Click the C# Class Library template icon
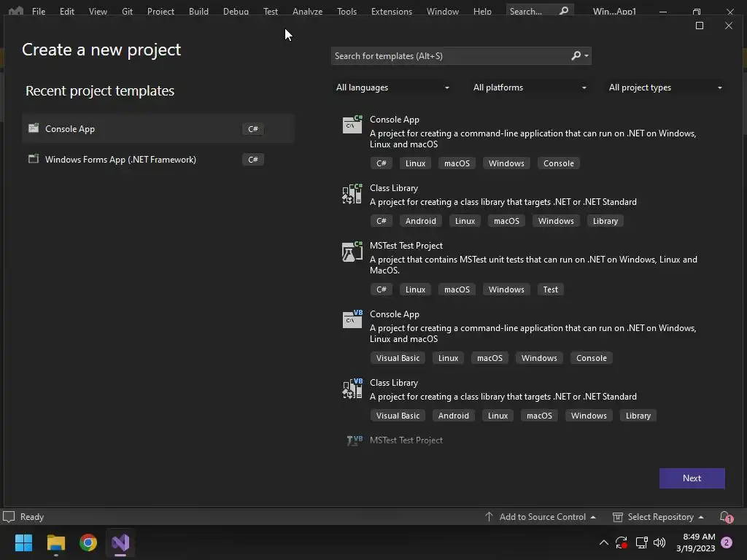The height and width of the screenshot is (560, 747). click(x=352, y=194)
